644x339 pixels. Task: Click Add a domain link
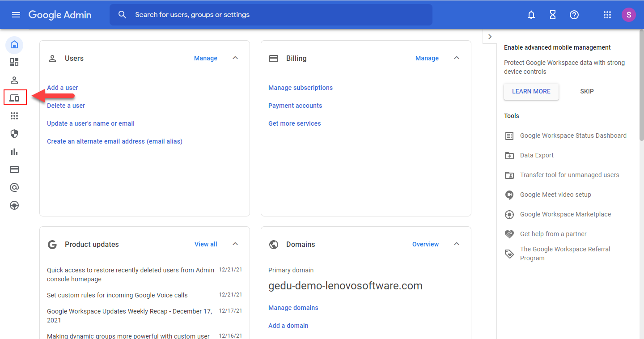288,326
